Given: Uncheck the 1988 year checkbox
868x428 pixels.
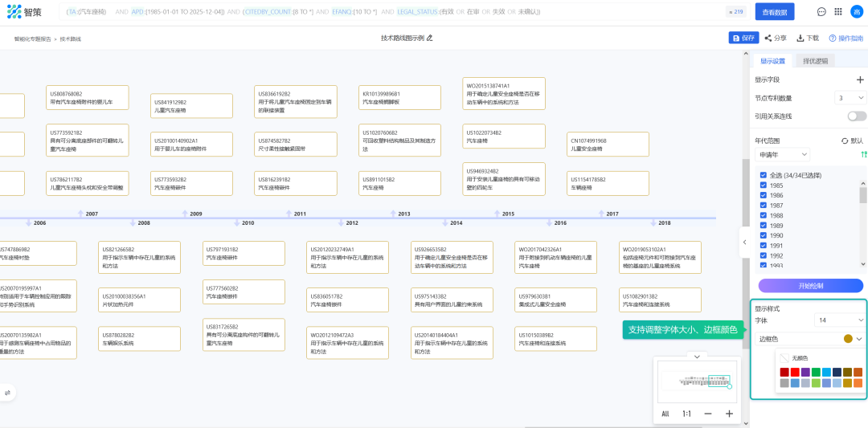Looking at the screenshot, I should point(764,215).
